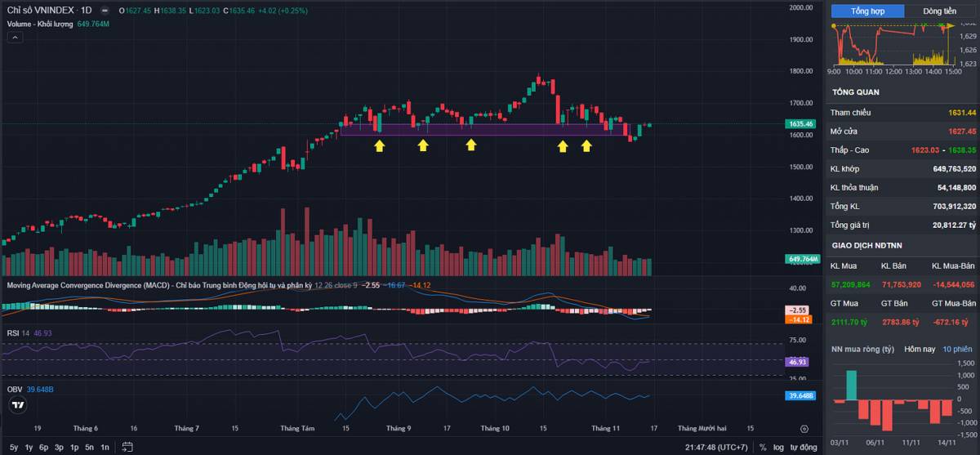The image size is (980, 455).
Task: Switch to the Tổng hợp tab
Action: click(x=867, y=11)
